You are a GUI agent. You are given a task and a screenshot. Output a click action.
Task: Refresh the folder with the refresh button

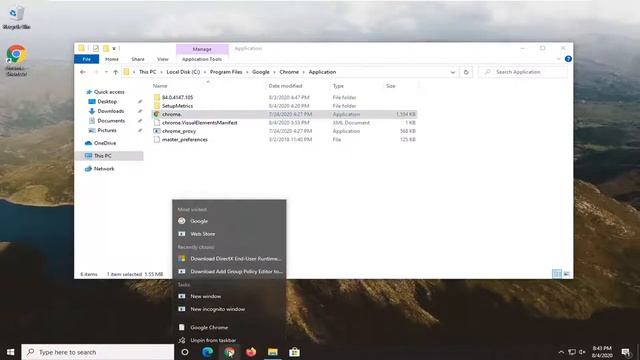click(466, 72)
